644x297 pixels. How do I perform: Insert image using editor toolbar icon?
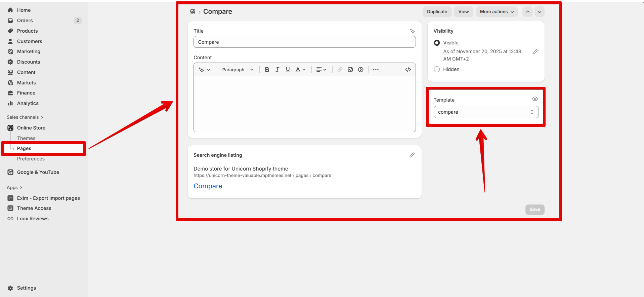[x=350, y=70]
